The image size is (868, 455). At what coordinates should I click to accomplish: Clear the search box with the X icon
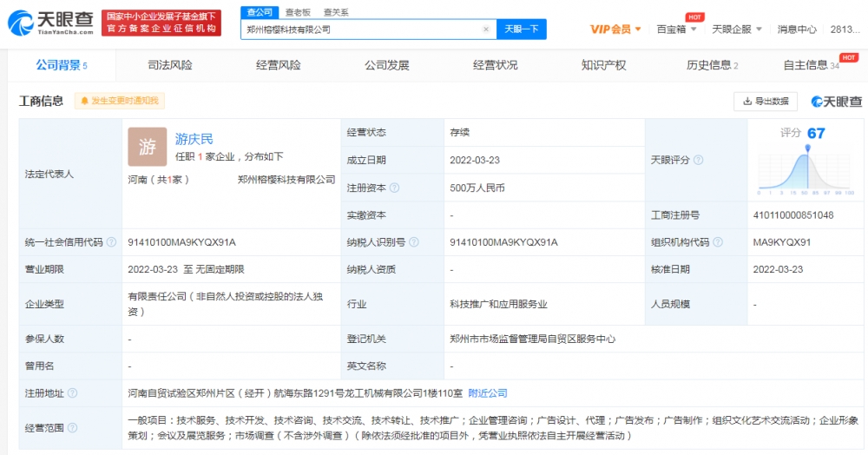click(x=486, y=30)
